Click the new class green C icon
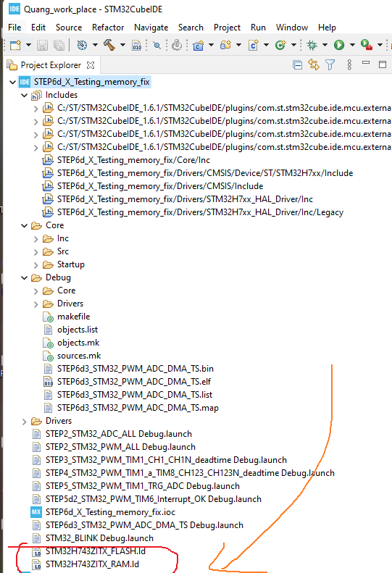Image resolution: width=392 pixels, height=573 pixels. (280, 45)
